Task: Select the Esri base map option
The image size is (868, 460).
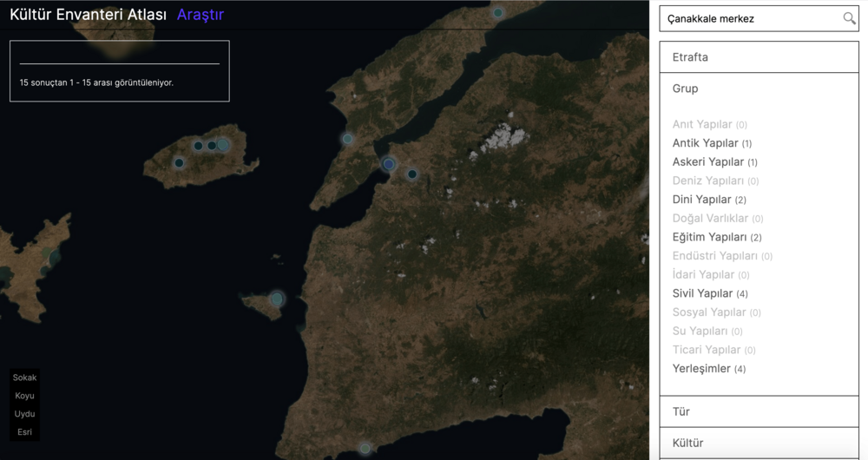Action: (24, 432)
